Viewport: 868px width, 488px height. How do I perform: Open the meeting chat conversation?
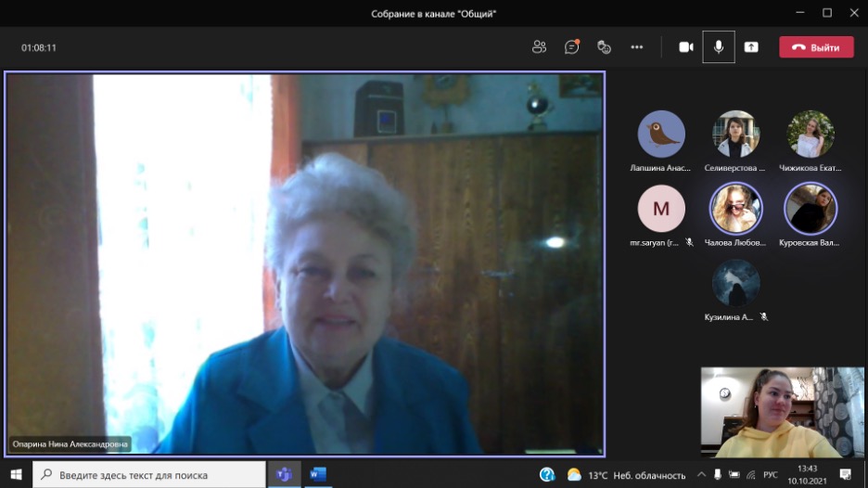coord(571,47)
